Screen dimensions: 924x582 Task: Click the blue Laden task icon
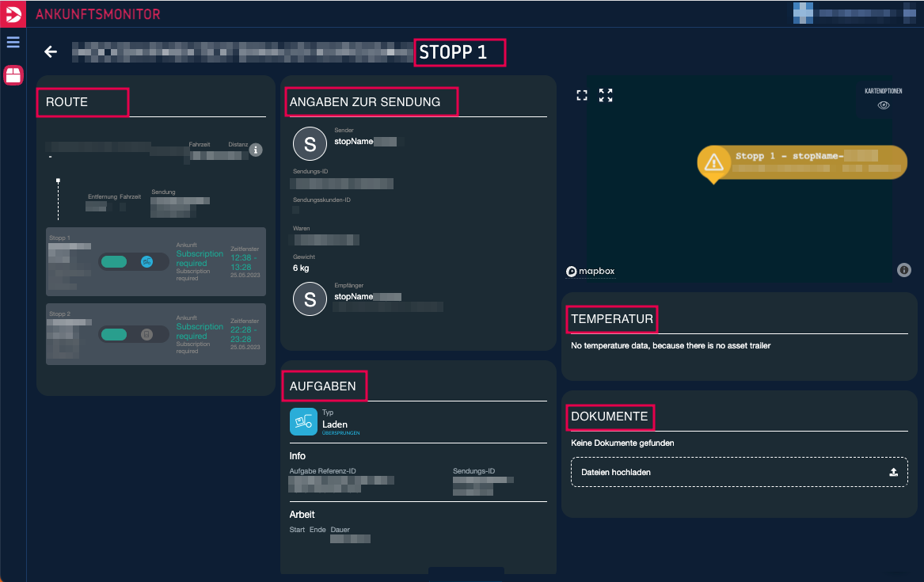point(303,422)
